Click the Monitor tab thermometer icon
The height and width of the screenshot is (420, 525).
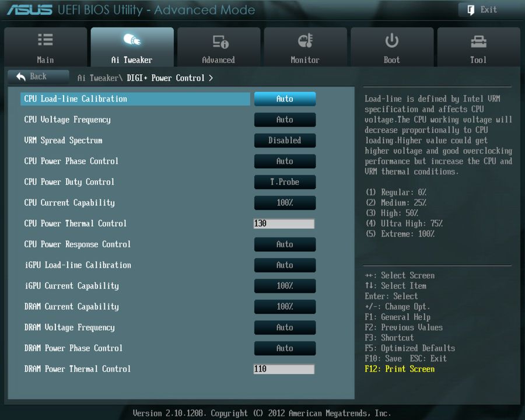click(x=305, y=40)
